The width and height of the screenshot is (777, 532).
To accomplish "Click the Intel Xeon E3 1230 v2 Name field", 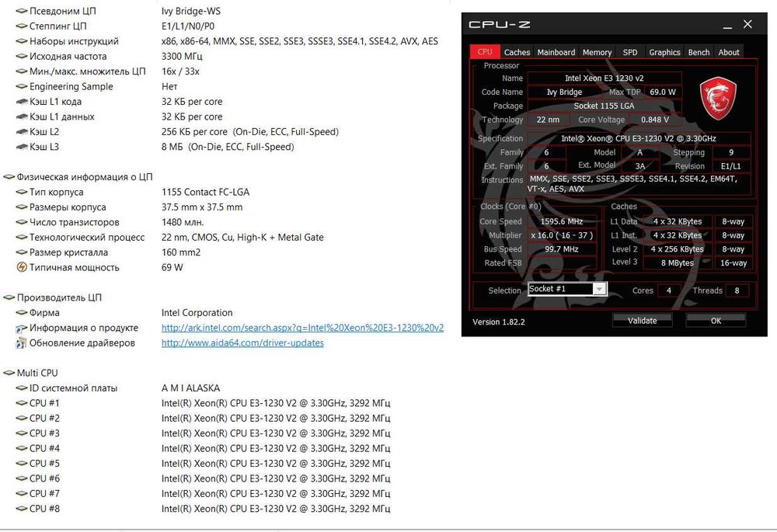I will click(604, 78).
